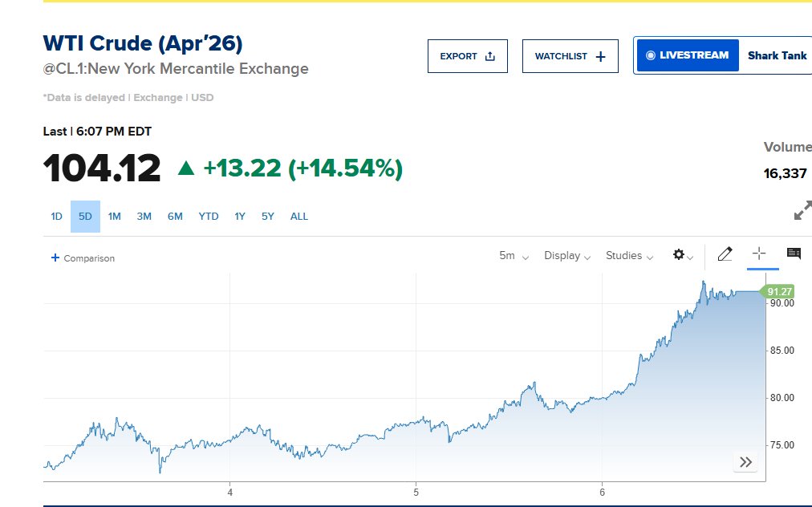812x507 pixels.
Task: Click the 85.00 price axis label
Action: tap(782, 351)
